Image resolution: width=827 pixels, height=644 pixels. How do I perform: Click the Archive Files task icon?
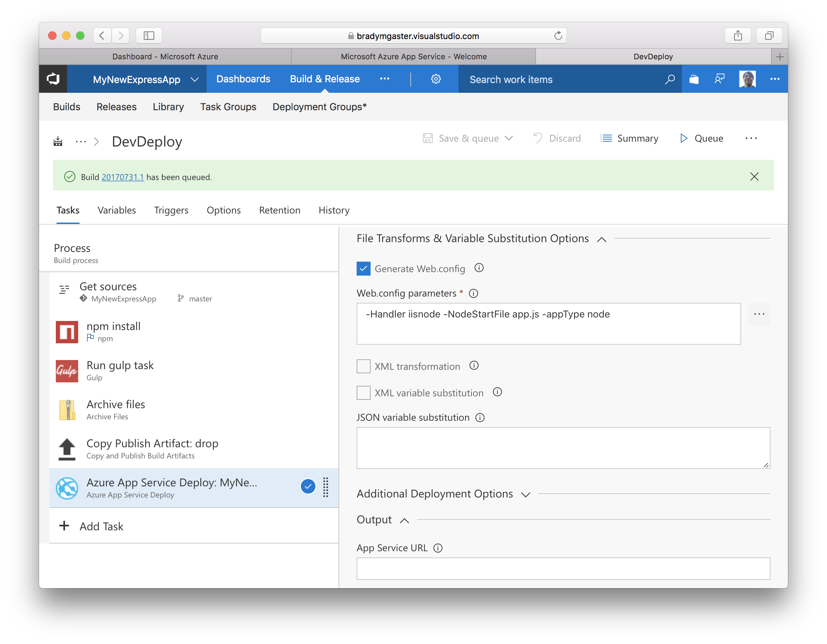point(67,409)
